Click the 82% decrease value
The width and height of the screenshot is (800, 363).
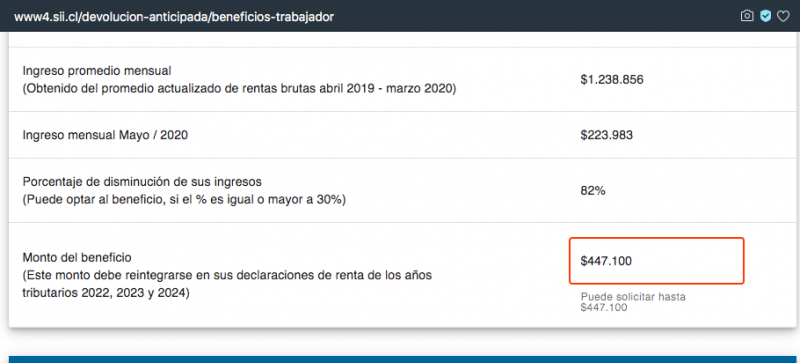point(592,191)
